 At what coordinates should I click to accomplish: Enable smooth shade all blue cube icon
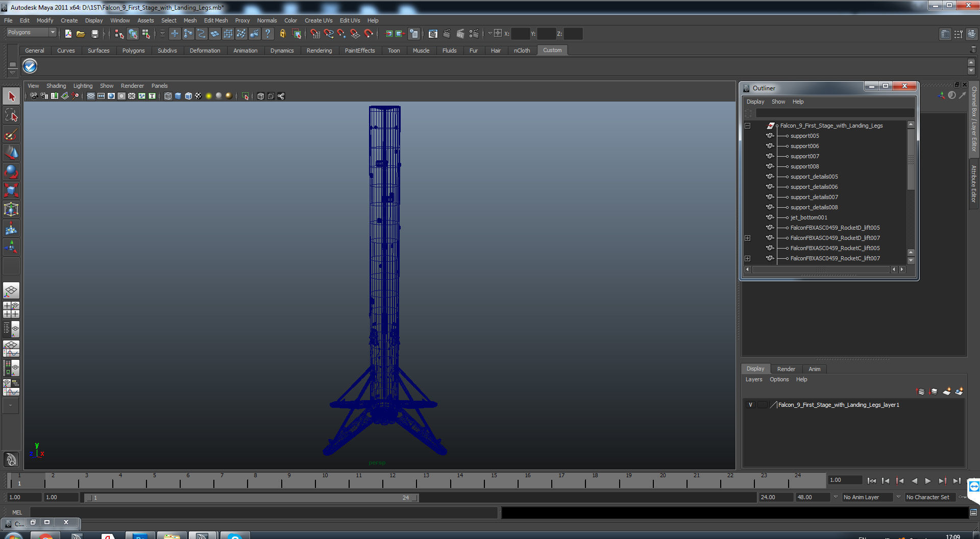coord(178,96)
